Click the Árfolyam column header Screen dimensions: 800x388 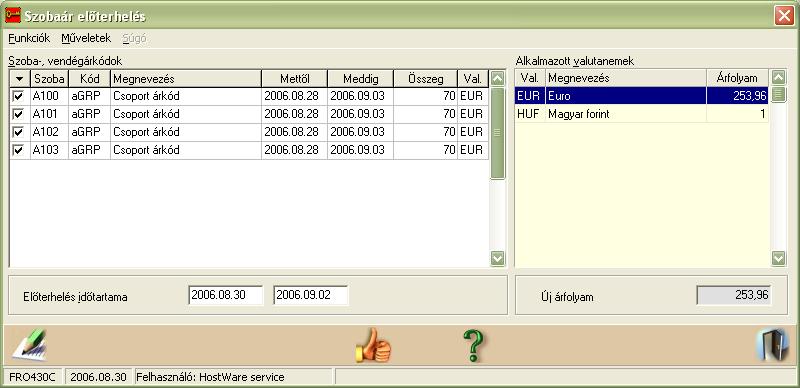click(x=737, y=79)
